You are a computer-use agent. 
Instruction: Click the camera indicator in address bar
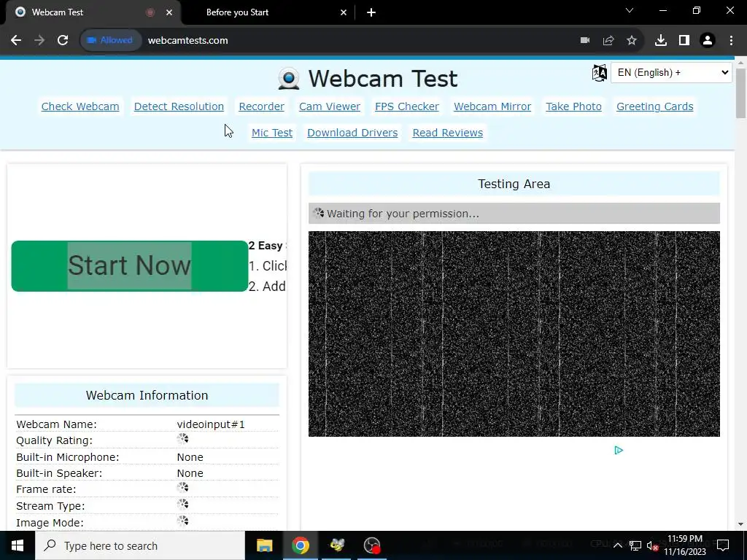point(585,41)
